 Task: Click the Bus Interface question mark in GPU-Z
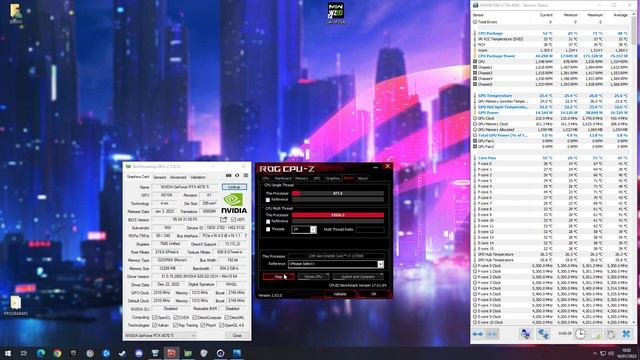point(246,236)
